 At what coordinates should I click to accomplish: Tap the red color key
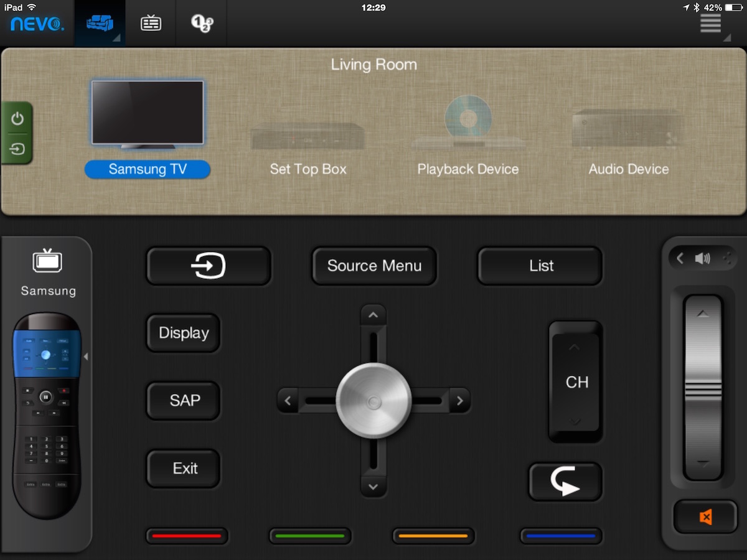click(187, 536)
